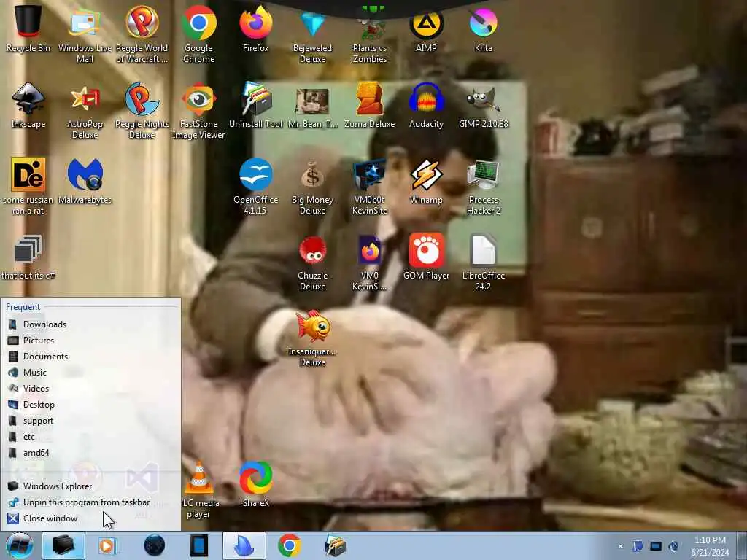Open the amd64 folder entry
The width and height of the screenshot is (747, 560).
point(90,453)
